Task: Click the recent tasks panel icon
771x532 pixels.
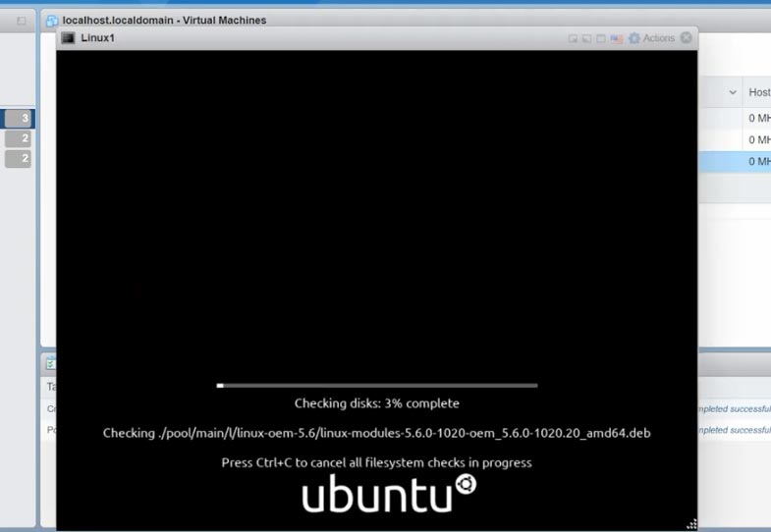Action: (x=50, y=363)
